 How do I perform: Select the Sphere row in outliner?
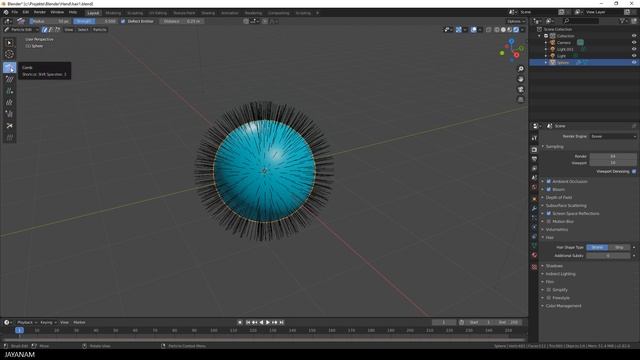(x=584, y=62)
